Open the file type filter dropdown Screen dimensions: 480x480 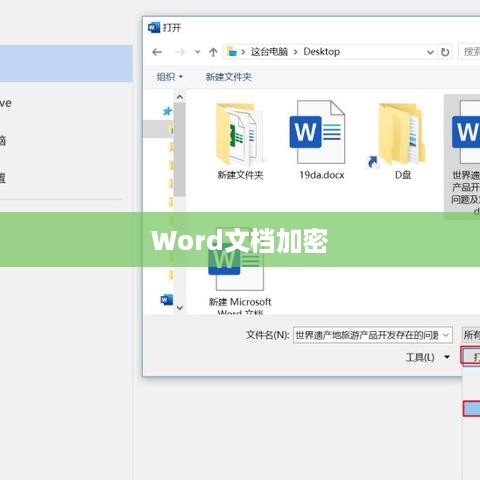click(471, 335)
